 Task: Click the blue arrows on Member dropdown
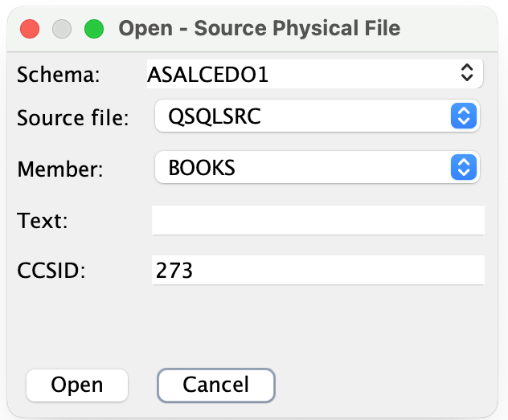461,167
